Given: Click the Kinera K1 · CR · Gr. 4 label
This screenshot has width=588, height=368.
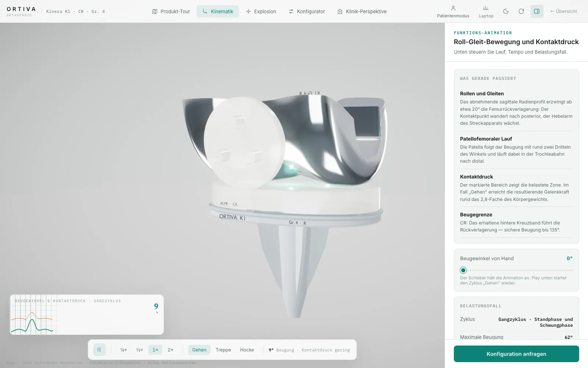Looking at the screenshot, I should (75, 11).
